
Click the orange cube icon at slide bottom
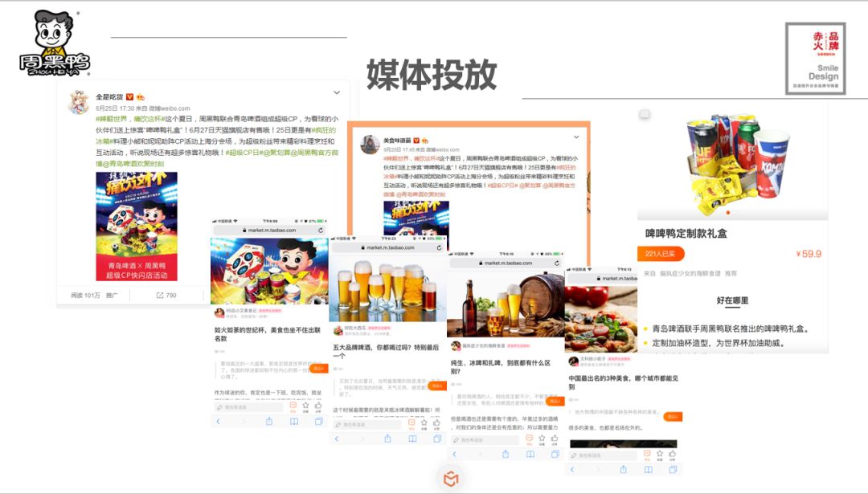pyautogui.click(x=451, y=478)
